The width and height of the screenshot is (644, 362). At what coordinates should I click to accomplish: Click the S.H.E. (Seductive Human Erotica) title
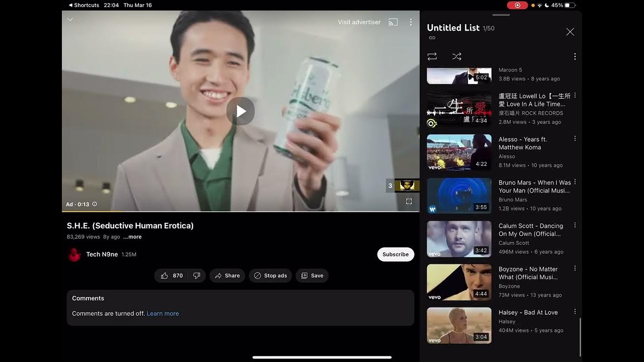(x=130, y=226)
